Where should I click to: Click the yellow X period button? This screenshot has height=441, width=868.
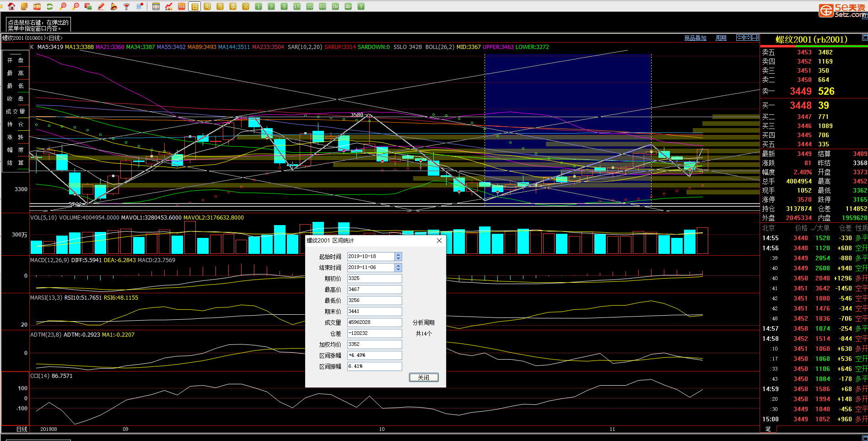point(246,6)
